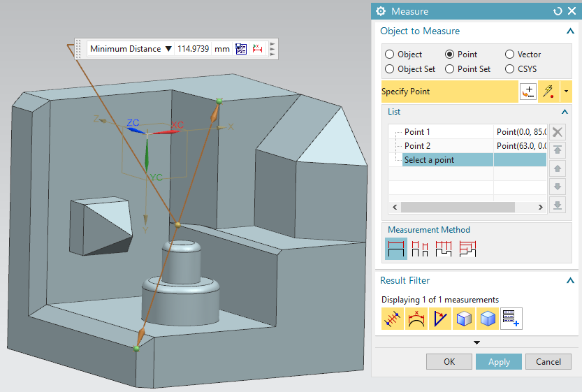Click the inferred point lightning icon
The height and width of the screenshot is (392, 582).
point(548,92)
